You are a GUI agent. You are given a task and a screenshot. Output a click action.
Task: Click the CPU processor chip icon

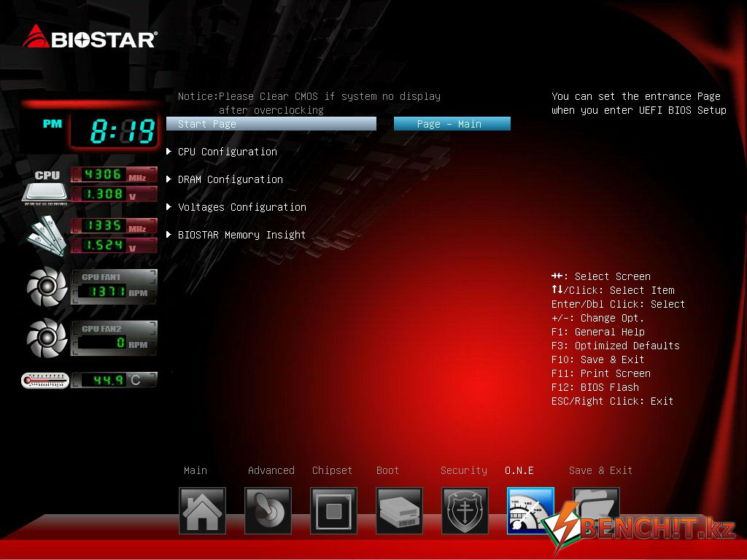click(x=46, y=187)
